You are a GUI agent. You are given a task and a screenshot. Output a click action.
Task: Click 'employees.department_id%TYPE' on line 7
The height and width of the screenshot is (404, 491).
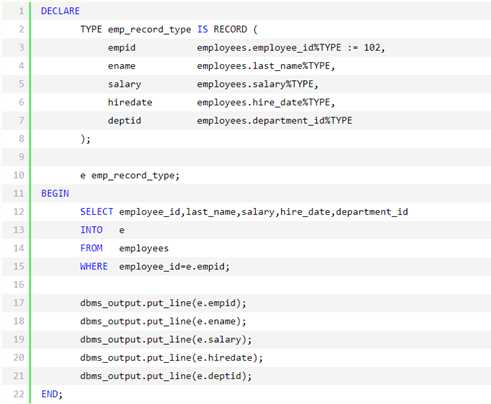click(274, 121)
